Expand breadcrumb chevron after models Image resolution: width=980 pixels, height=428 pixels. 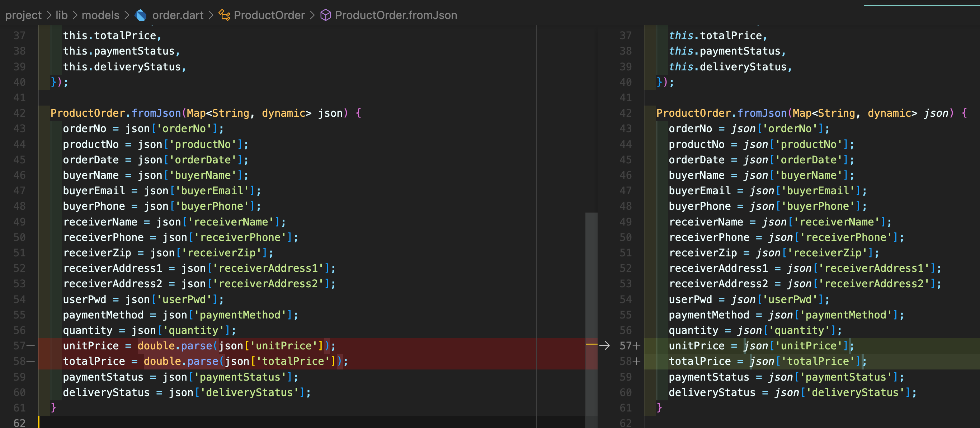pyautogui.click(x=127, y=15)
